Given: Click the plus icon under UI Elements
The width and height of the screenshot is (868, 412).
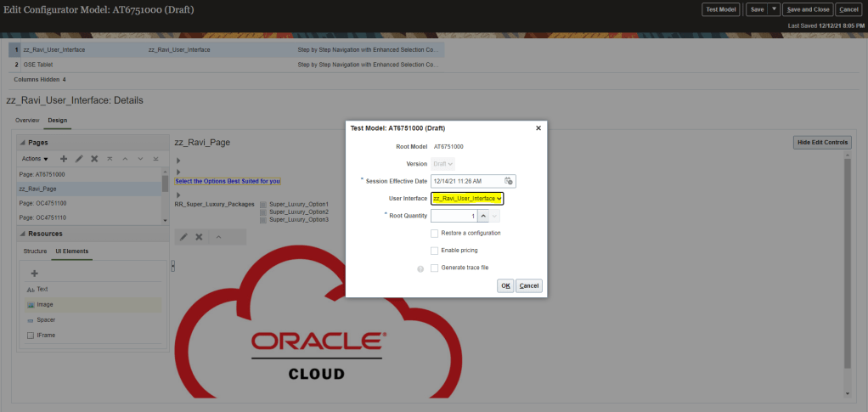Looking at the screenshot, I should [x=35, y=274].
